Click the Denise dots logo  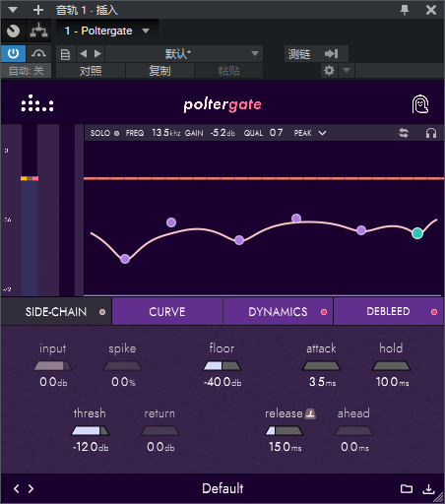(37, 103)
